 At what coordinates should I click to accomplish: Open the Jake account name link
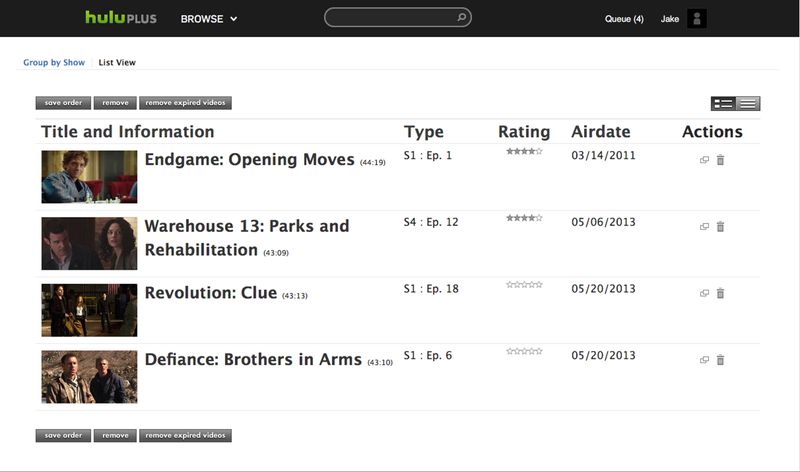[x=669, y=19]
